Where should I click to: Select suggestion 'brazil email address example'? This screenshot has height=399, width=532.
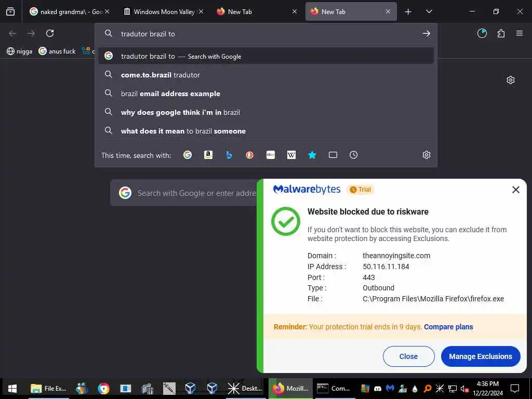pos(265,94)
